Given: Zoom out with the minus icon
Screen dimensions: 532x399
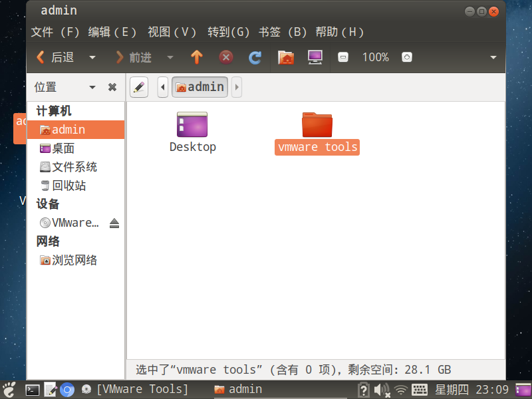Looking at the screenshot, I should 343,57.
